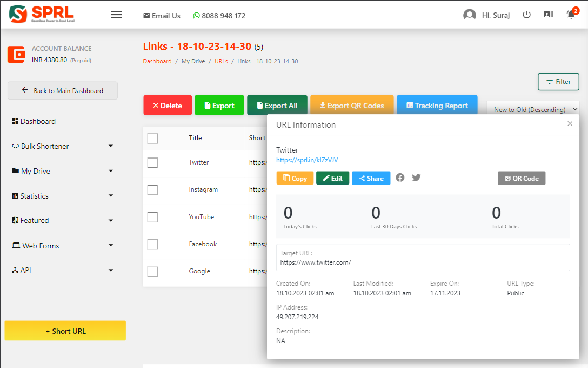Image resolution: width=588 pixels, height=368 pixels.
Task: Click the power/logout icon
Action: (x=526, y=15)
